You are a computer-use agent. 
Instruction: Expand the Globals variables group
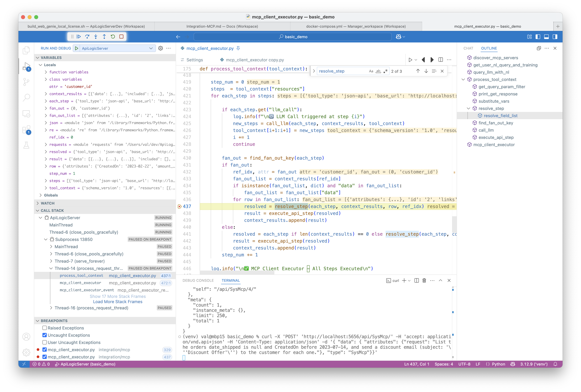pos(40,195)
